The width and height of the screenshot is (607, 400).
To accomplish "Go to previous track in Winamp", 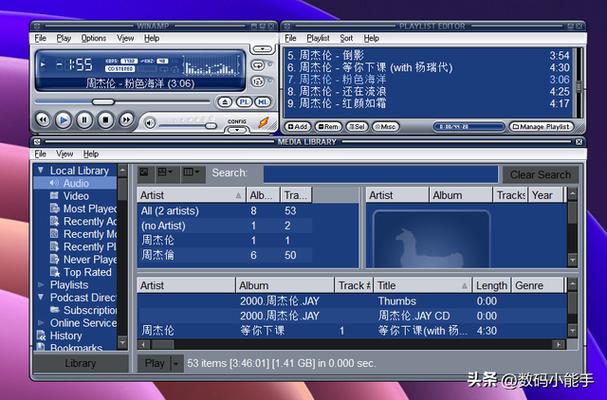I will [43, 120].
